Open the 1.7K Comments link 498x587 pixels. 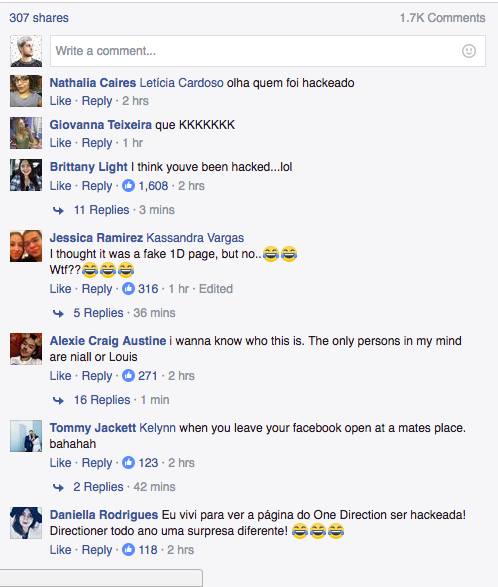click(x=443, y=18)
